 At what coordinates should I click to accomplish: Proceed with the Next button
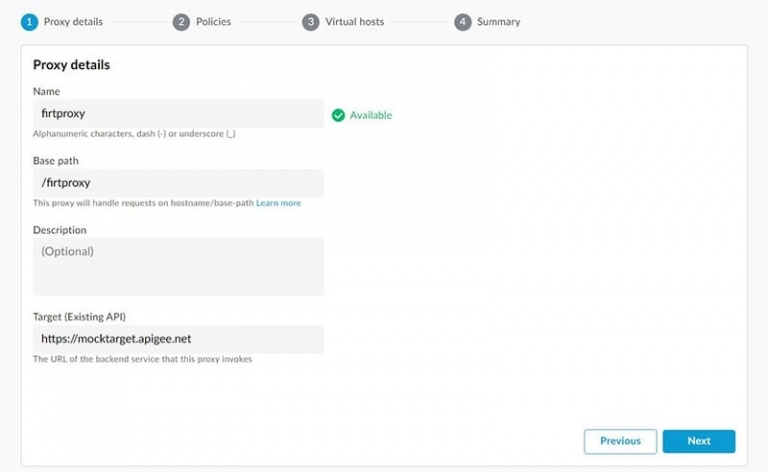(x=699, y=441)
